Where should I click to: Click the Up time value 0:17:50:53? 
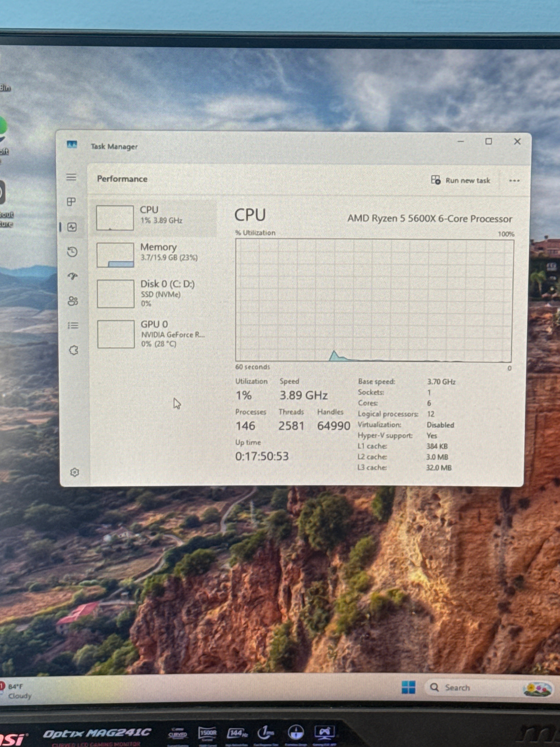click(262, 456)
